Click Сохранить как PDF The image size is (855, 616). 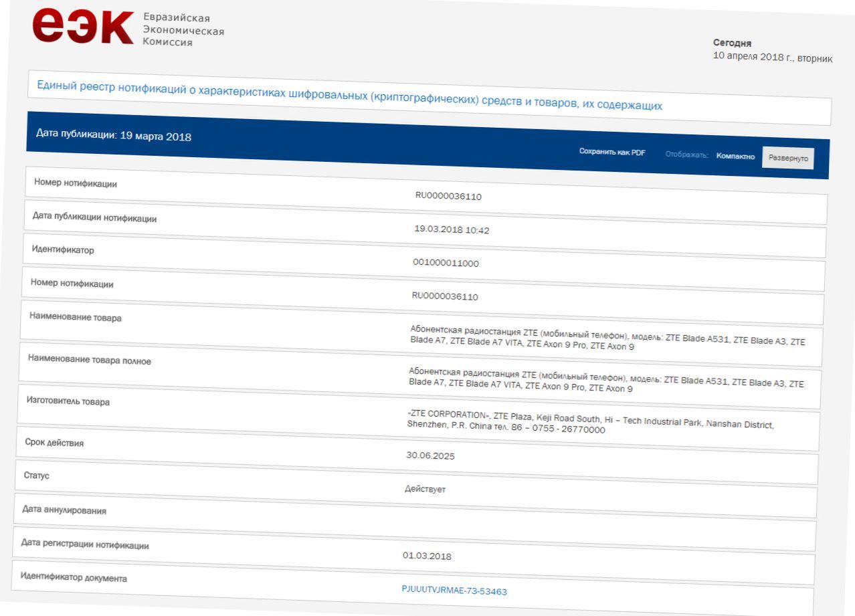612,152
